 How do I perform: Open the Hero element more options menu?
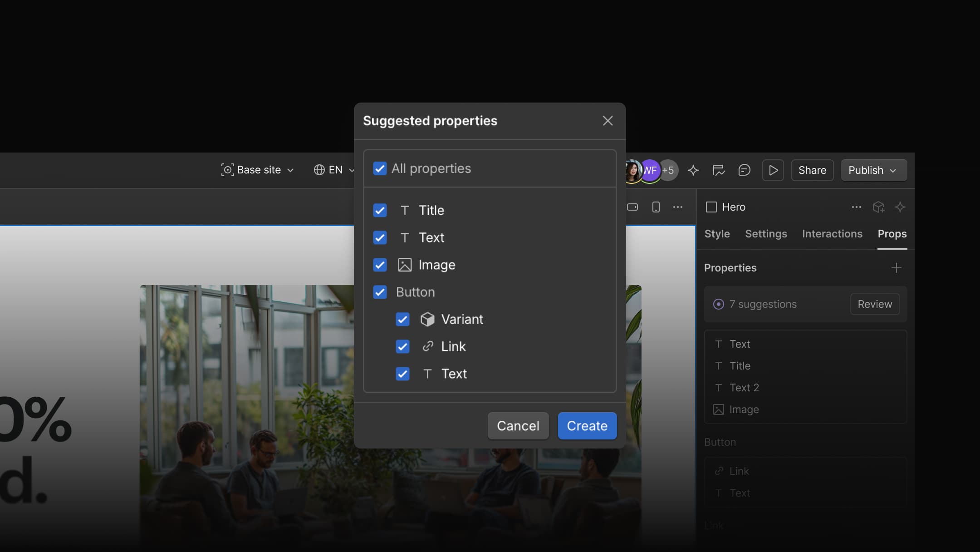(856, 207)
